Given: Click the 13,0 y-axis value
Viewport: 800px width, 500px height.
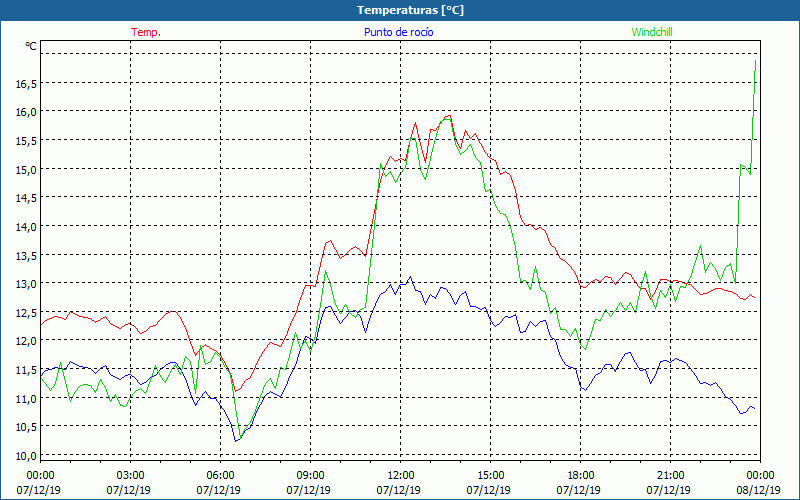Looking at the screenshot, I should [26, 285].
